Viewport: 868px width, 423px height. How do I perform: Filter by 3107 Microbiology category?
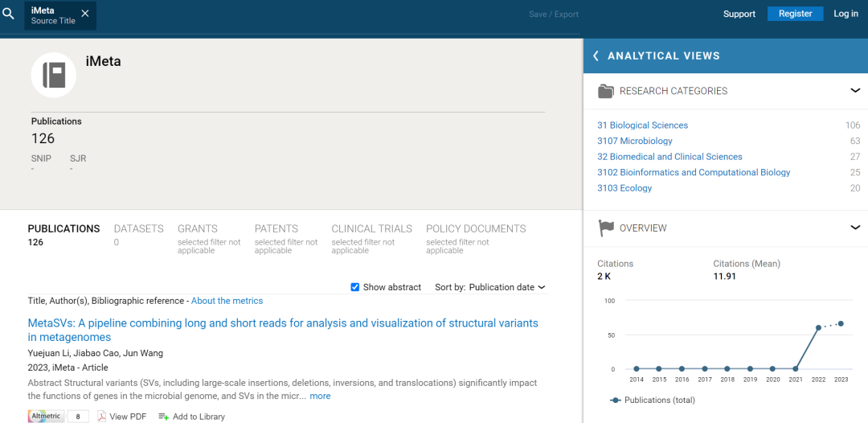click(x=634, y=141)
